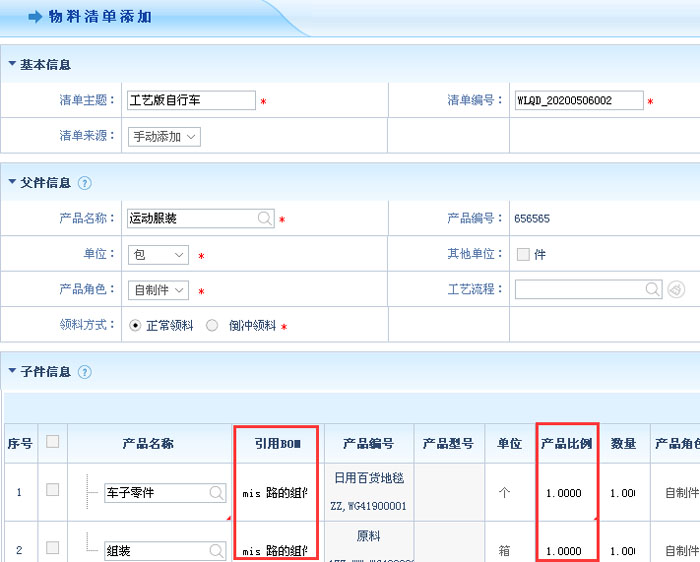
Task: Click the 清单主题 input field
Action: pyautogui.click(x=191, y=100)
